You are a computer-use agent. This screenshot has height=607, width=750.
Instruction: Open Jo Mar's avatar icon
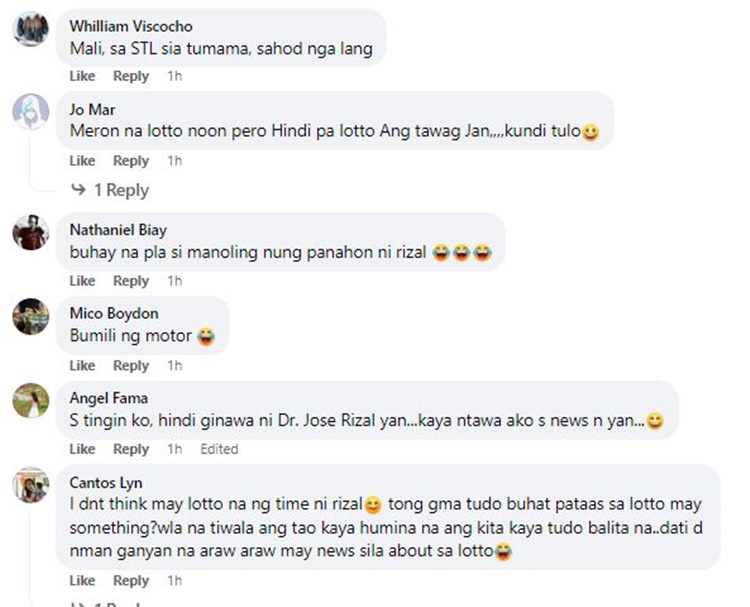(31, 111)
